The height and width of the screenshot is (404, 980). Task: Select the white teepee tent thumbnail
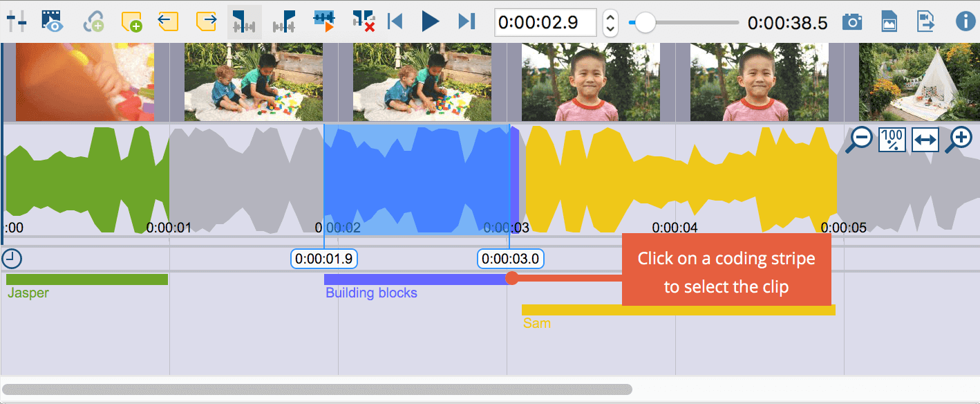pyautogui.click(x=919, y=82)
